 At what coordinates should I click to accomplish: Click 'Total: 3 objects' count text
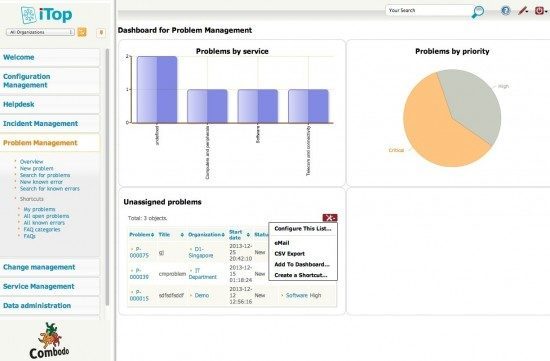pos(148,218)
